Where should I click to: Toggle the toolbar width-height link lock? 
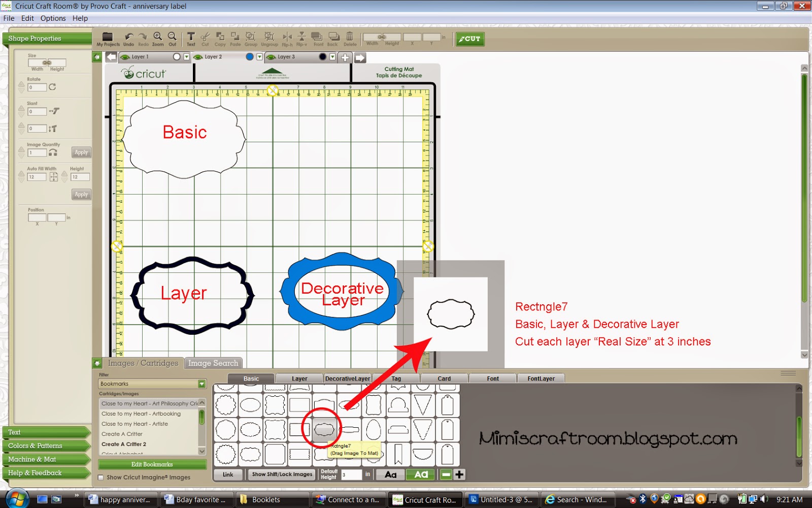coord(382,37)
